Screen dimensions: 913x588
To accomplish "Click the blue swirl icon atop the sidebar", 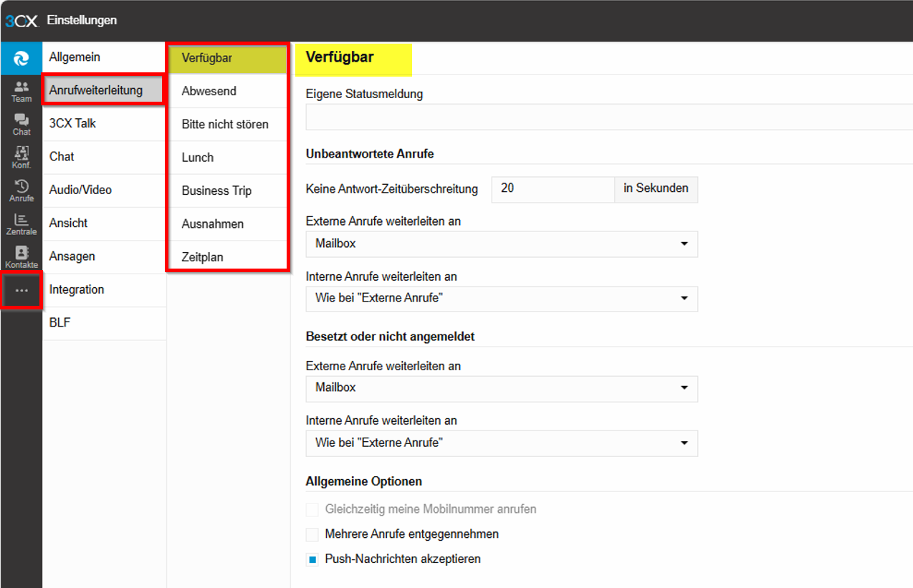I will [x=21, y=58].
